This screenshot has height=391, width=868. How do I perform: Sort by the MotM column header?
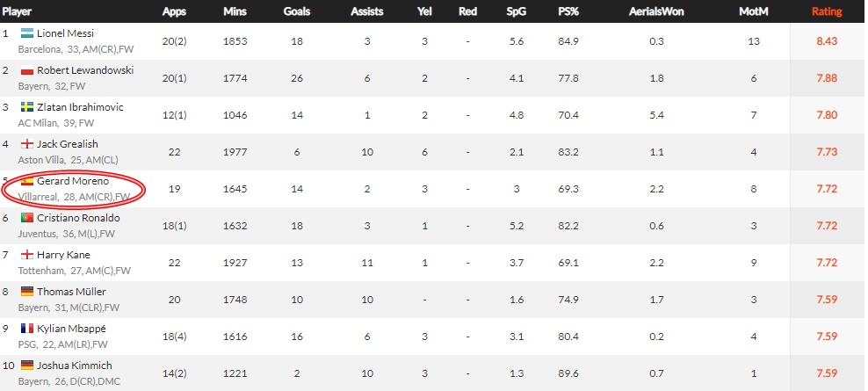tap(754, 11)
